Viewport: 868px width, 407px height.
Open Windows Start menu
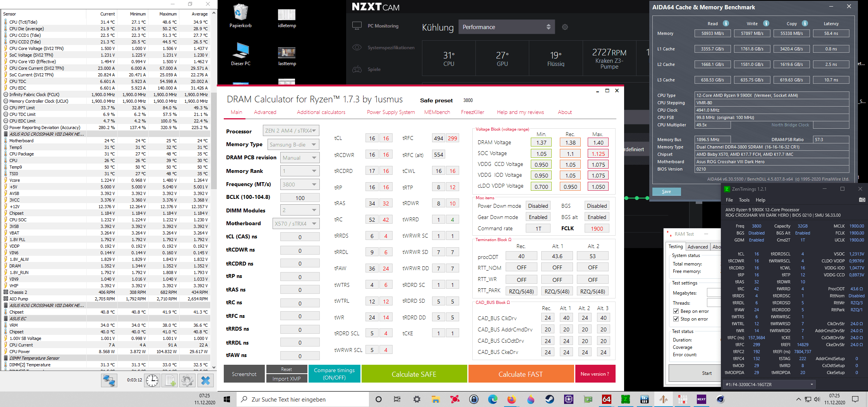[227, 399]
